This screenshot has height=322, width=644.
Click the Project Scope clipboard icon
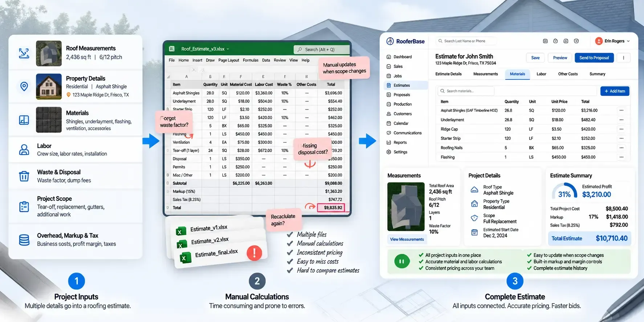tap(24, 207)
